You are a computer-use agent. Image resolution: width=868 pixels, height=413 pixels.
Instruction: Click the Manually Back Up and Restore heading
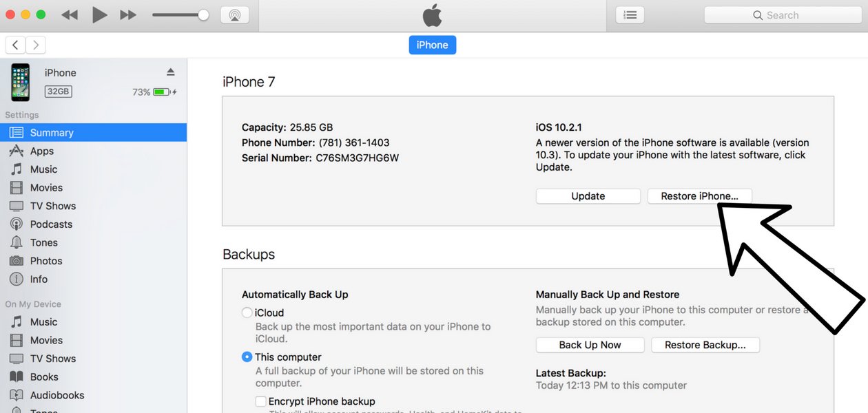[x=608, y=295]
